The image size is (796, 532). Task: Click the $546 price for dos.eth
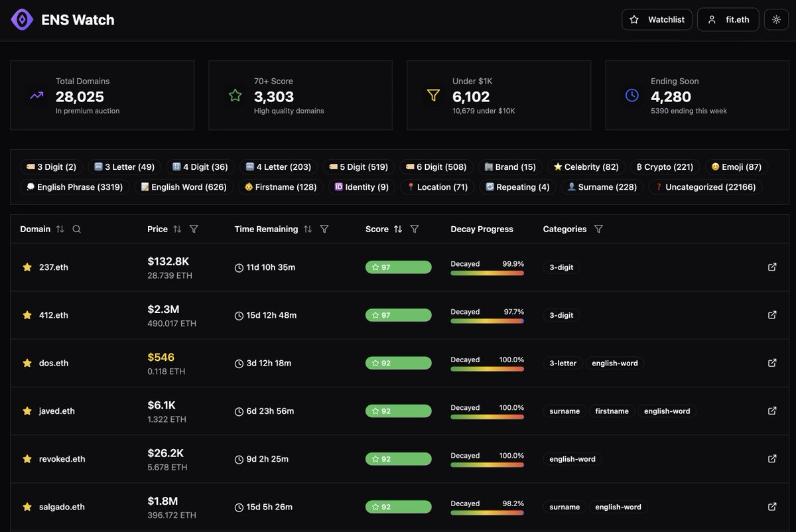point(161,358)
